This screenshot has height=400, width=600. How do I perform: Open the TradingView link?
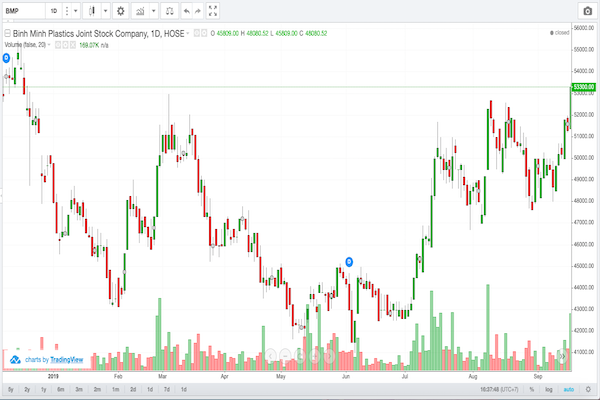pos(67,360)
